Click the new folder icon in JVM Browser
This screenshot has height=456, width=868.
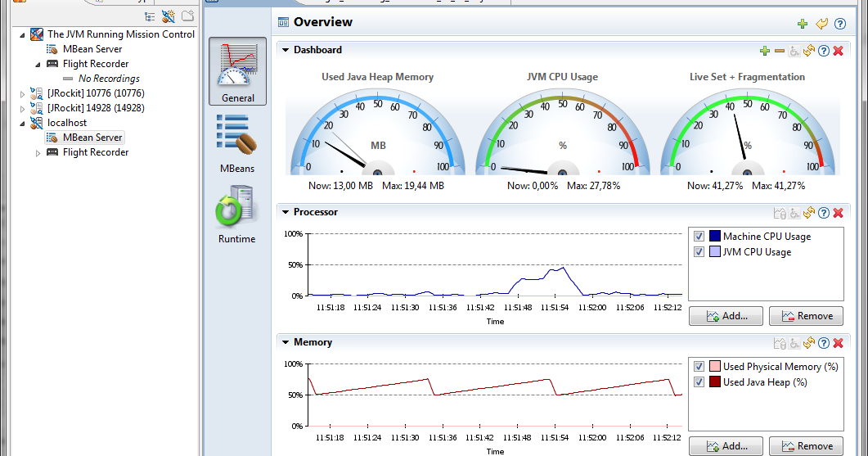[x=187, y=16]
